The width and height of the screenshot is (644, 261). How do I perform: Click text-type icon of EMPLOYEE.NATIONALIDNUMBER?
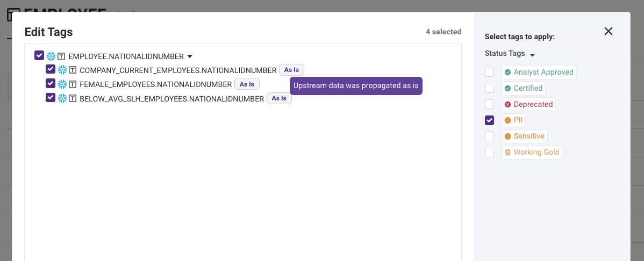click(61, 56)
